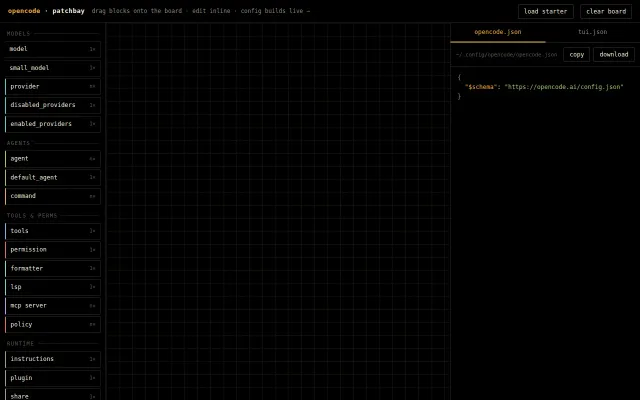Click the opencode logo text
Viewport: 640px width, 400px height.
(24, 11)
